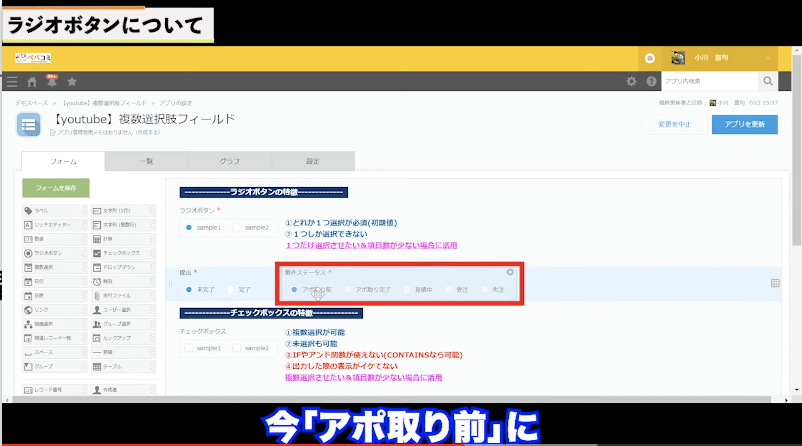Go to the portal home icon
This screenshot has width=802, height=446.
32,82
